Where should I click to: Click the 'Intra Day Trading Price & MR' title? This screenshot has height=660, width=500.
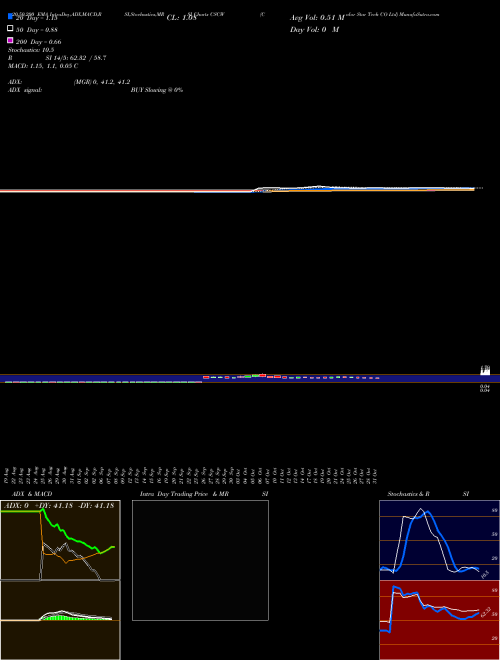(x=184, y=494)
